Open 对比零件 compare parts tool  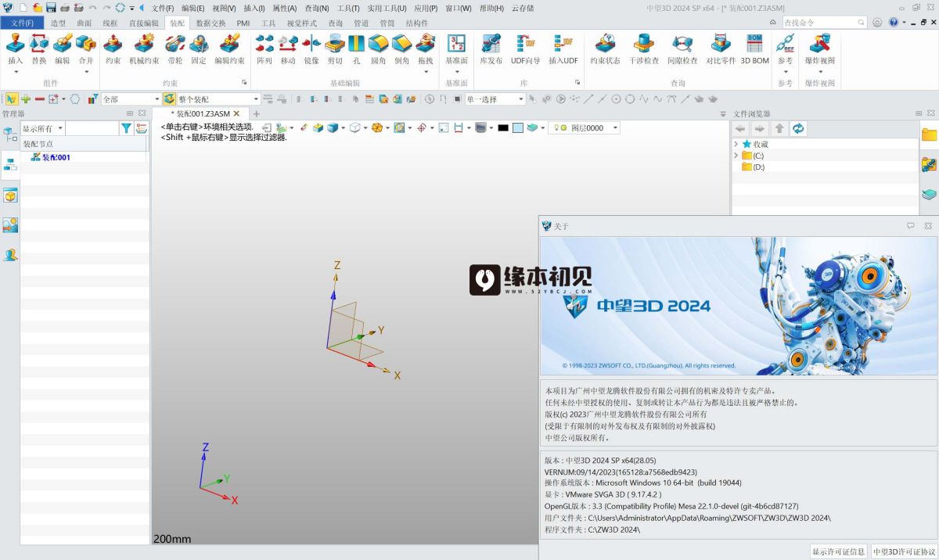click(721, 43)
